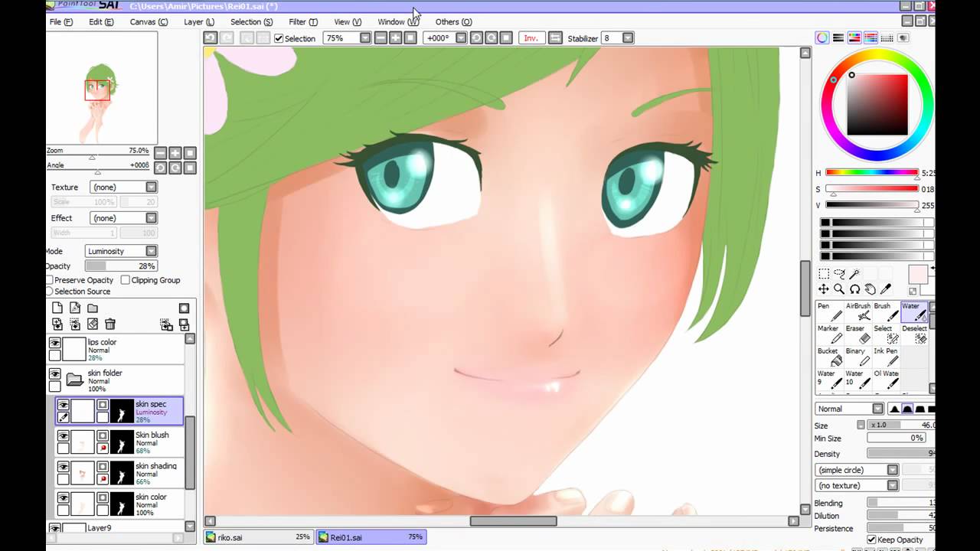Open the Others menu
980x551 pixels.
453,21
